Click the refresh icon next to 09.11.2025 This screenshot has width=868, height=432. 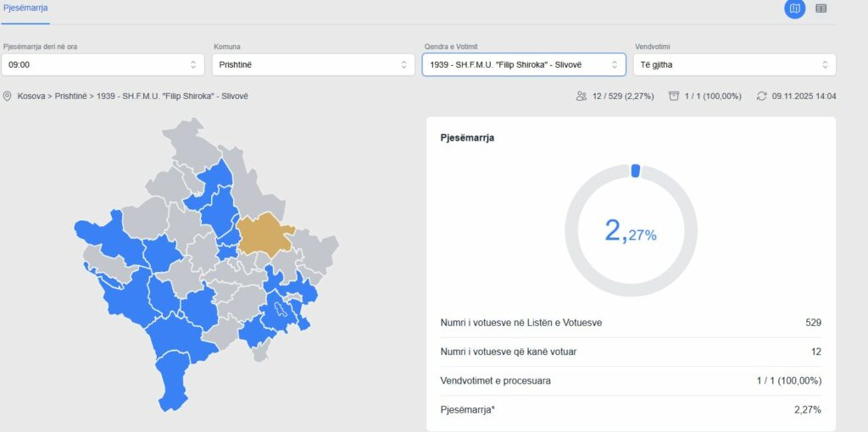pyautogui.click(x=761, y=97)
